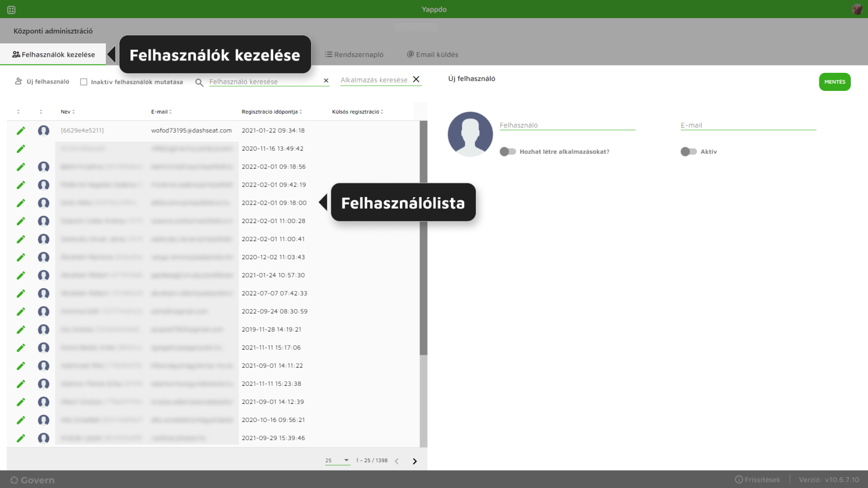Select the [6629e4e5211] user name cell

pyautogui.click(x=82, y=131)
